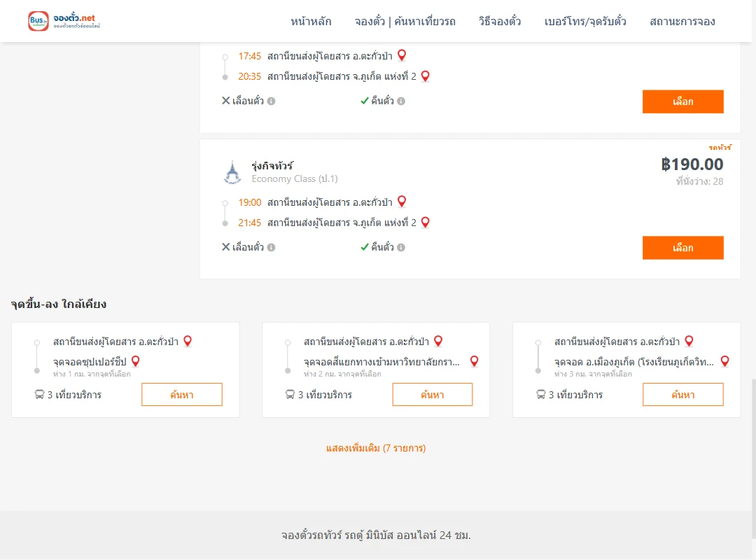Show คืนตั๋ว info icon for 19:00 trip
756x560 pixels.
point(401,247)
